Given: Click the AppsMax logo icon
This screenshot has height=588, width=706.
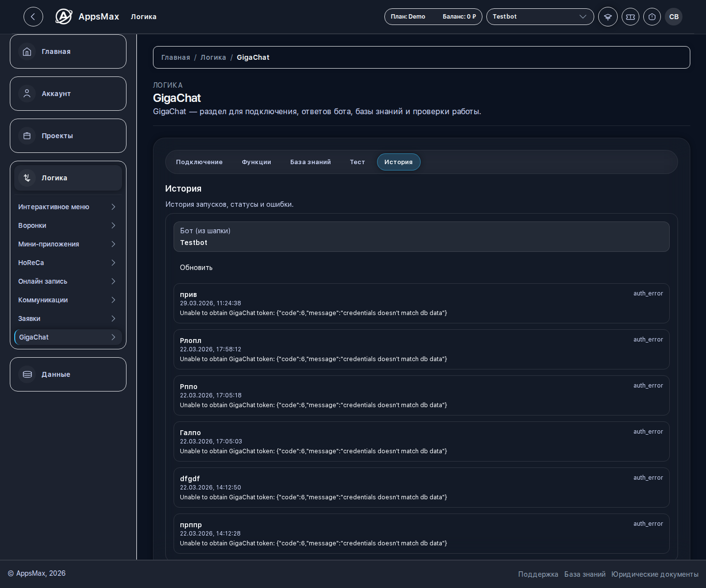Looking at the screenshot, I should [x=64, y=17].
